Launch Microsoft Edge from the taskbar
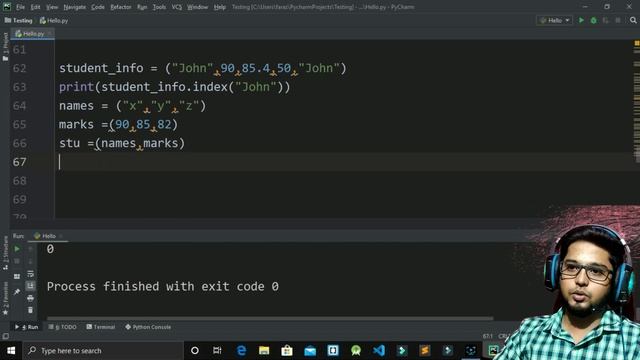640x360 pixels. [x=241, y=351]
